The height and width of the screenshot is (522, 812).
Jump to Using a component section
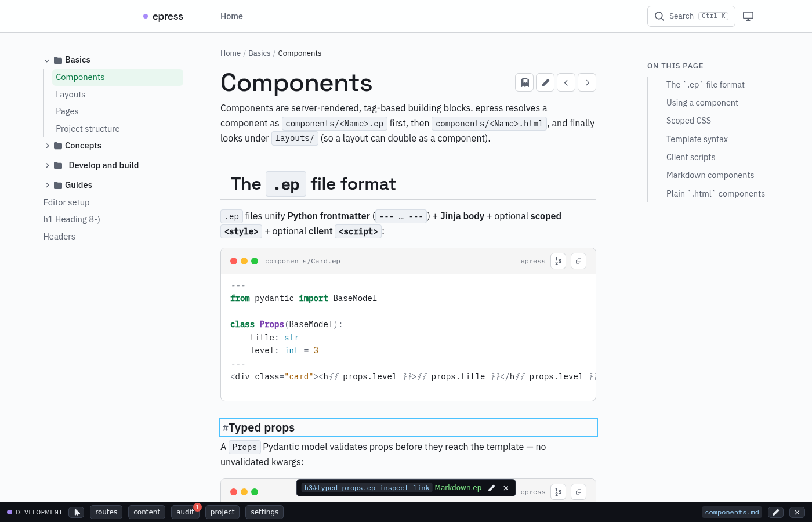702,103
